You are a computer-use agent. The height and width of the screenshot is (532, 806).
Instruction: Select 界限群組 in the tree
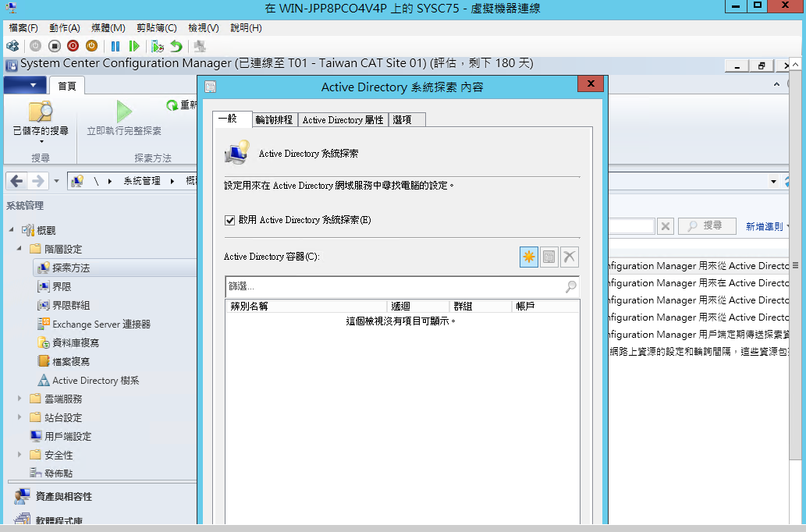71,305
